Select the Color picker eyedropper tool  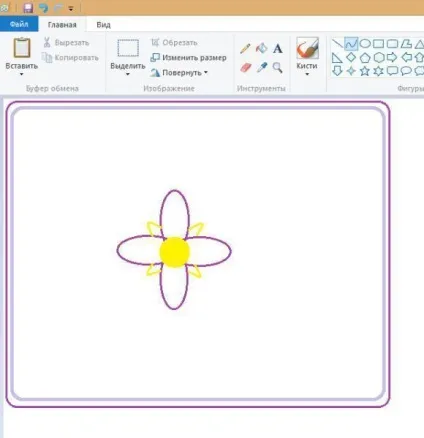262,67
